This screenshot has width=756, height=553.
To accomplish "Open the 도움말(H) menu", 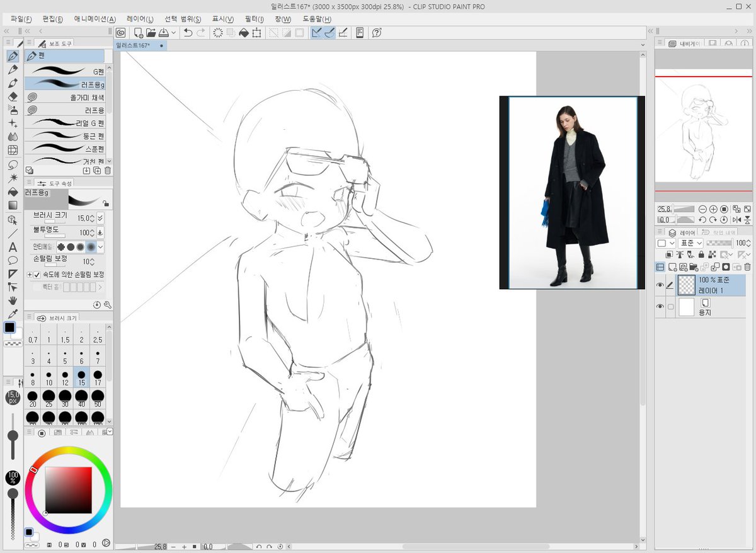I will click(317, 19).
